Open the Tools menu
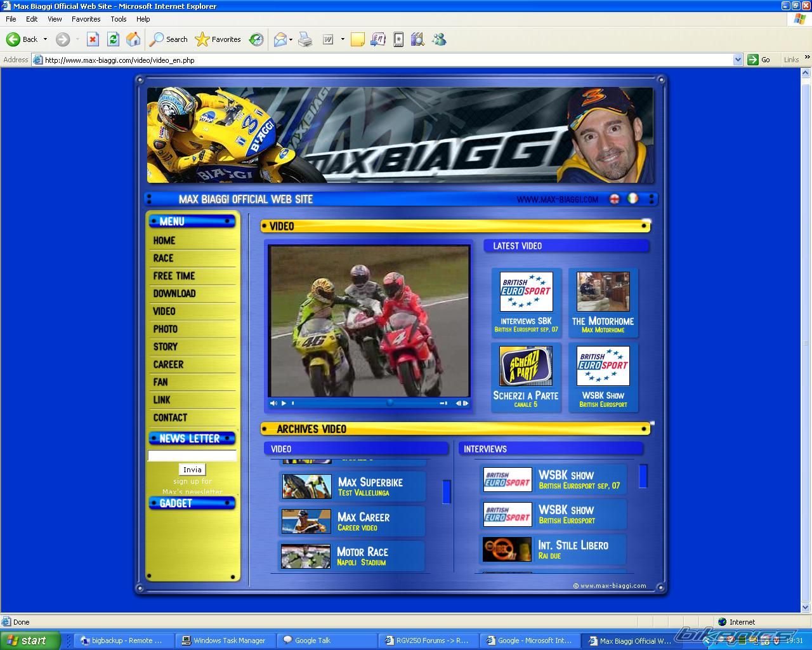The height and width of the screenshot is (650, 812). tap(119, 19)
